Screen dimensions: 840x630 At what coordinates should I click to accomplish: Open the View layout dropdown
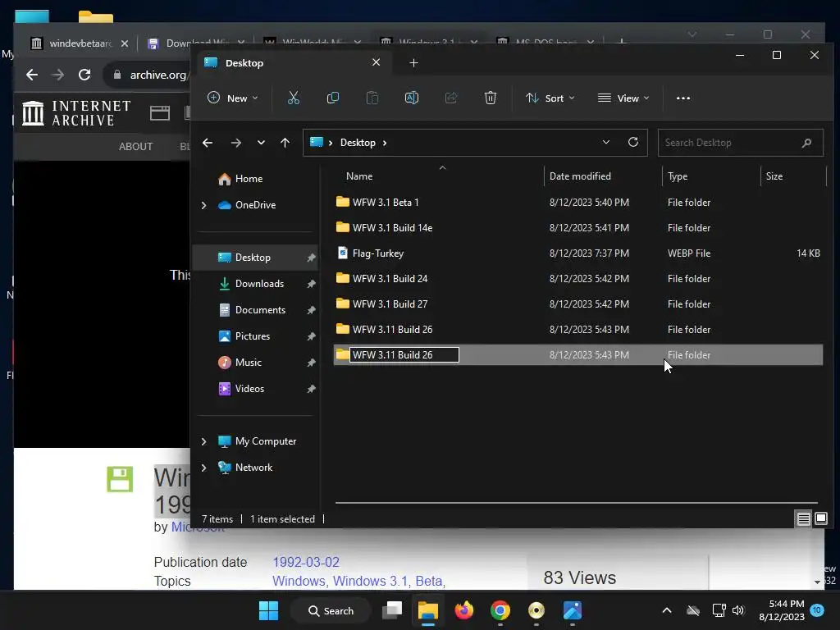click(x=623, y=98)
